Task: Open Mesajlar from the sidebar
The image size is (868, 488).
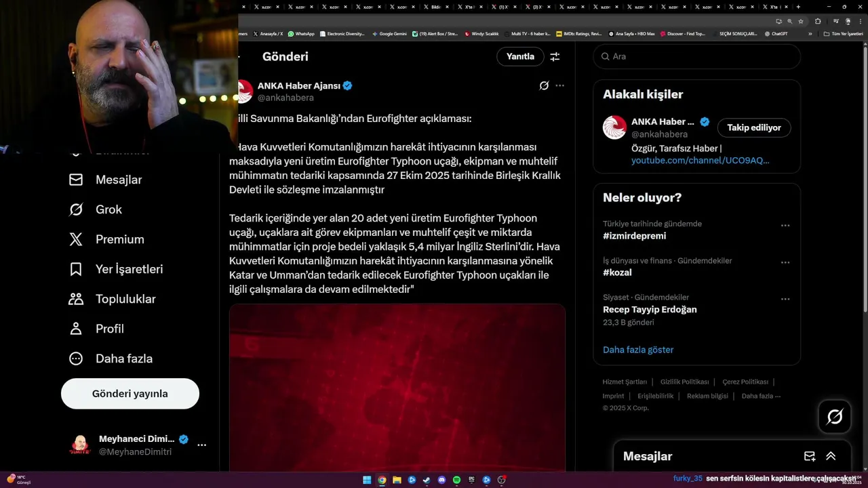Action: pyautogui.click(x=105, y=180)
